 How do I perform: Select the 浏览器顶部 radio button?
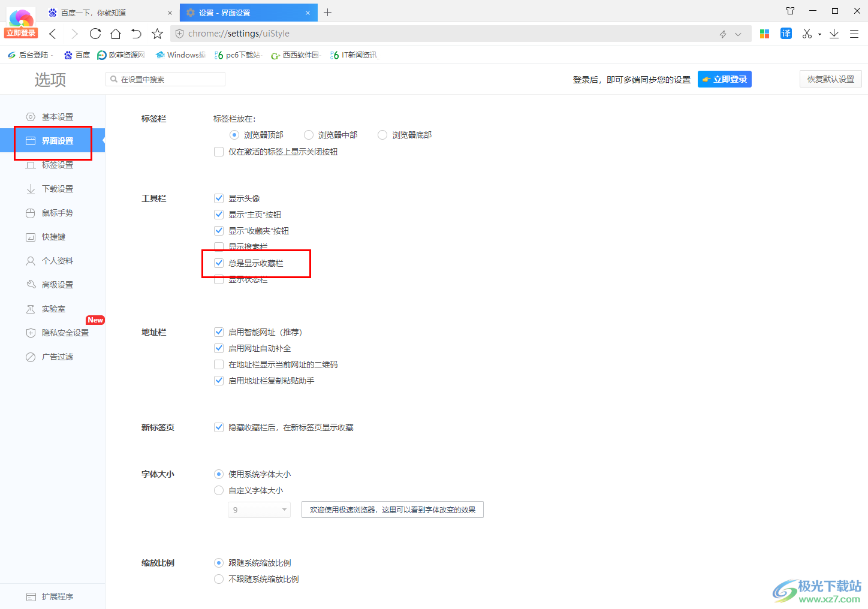point(234,135)
